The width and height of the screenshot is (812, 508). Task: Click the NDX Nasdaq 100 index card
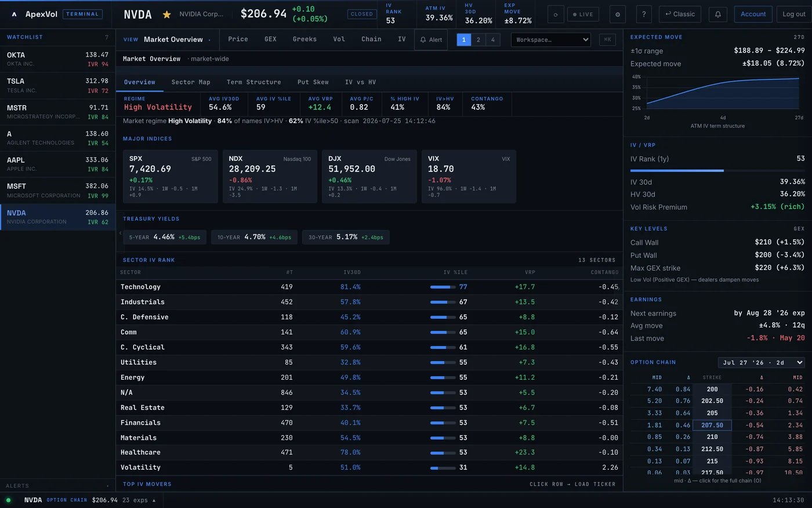pyautogui.click(x=270, y=176)
